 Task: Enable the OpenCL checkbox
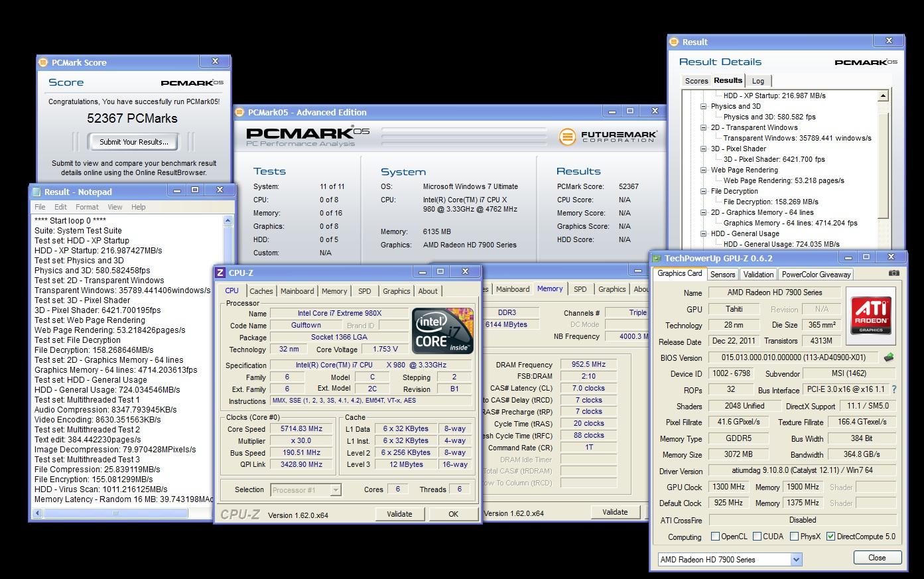pos(715,537)
